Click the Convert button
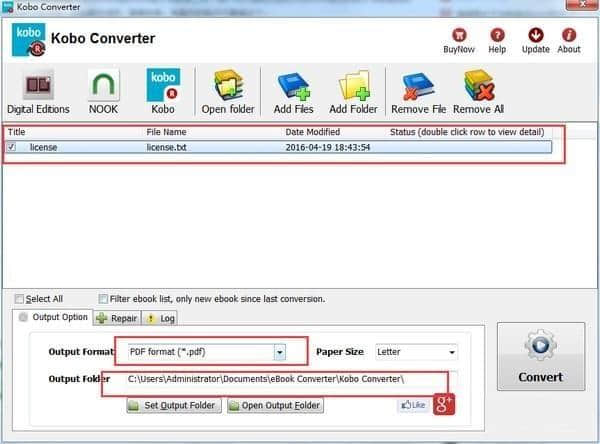This screenshot has height=444, width=600. tap(541, 356)
